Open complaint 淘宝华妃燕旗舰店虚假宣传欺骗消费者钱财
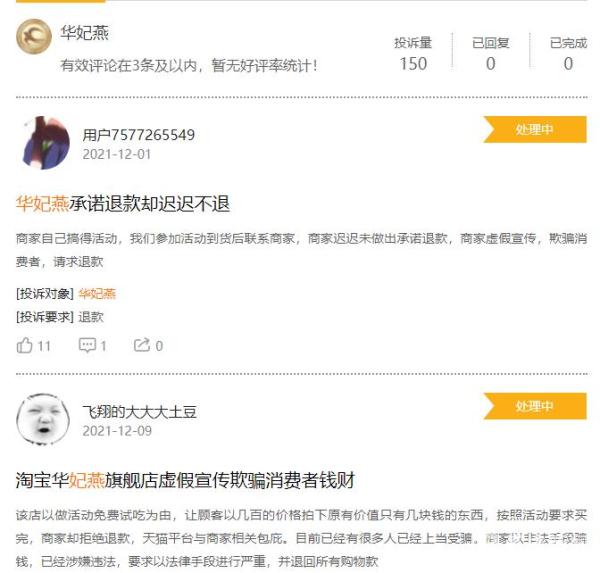Viewport: 600px width, 573px height. (185, 480)
